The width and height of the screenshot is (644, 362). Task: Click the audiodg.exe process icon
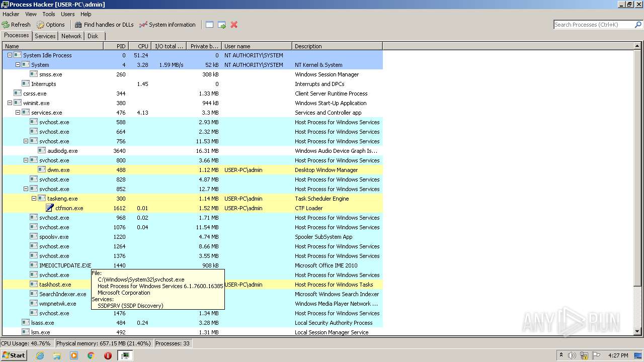point(42,151)
